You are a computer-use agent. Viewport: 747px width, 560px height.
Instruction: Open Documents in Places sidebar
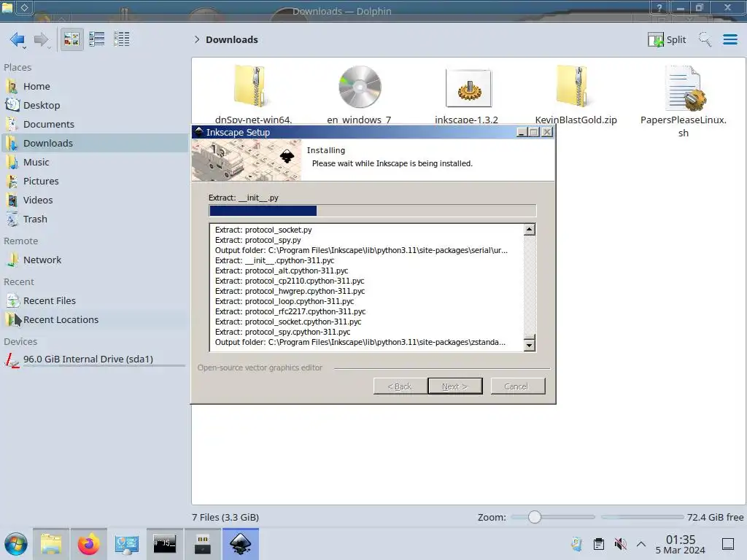click(94, 124)
